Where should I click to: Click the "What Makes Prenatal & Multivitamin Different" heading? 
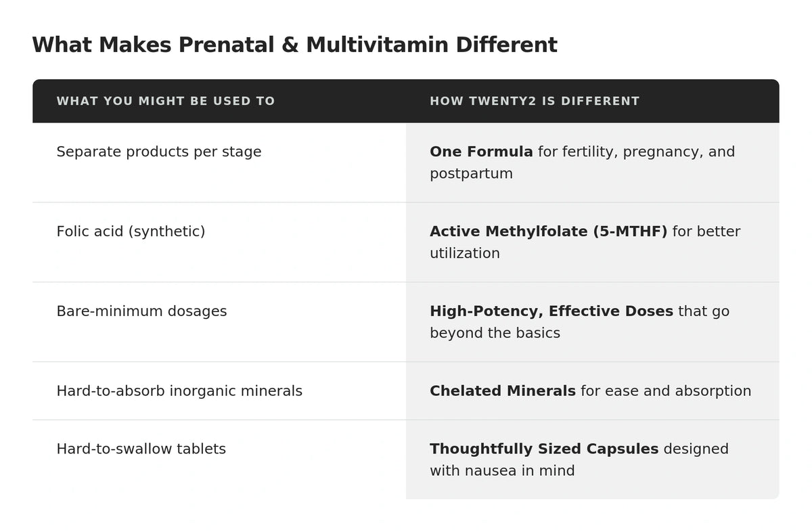pos(294,45)
